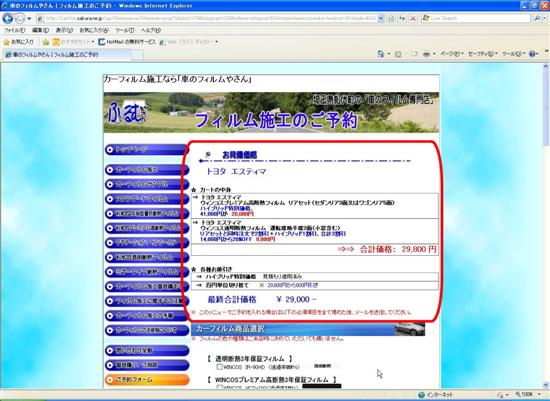Screen dimensions: 550x401
Task: Click the blue Help question mark icon
Action: (532, 54)
